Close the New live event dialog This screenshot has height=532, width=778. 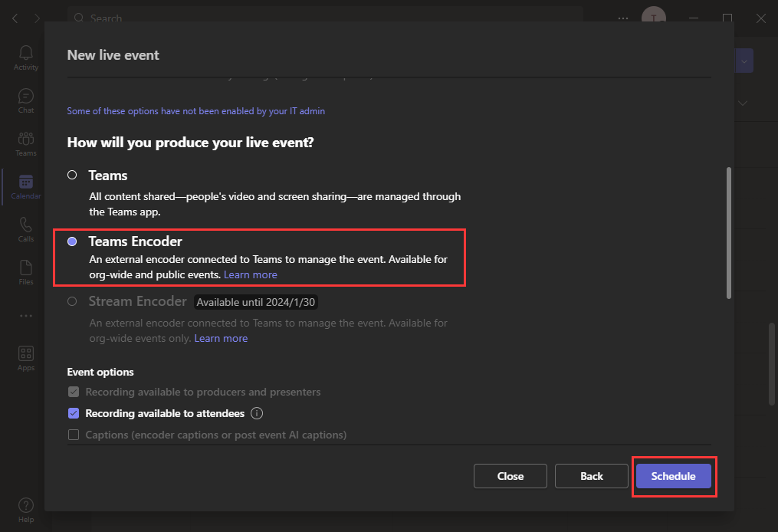point(510,476)
